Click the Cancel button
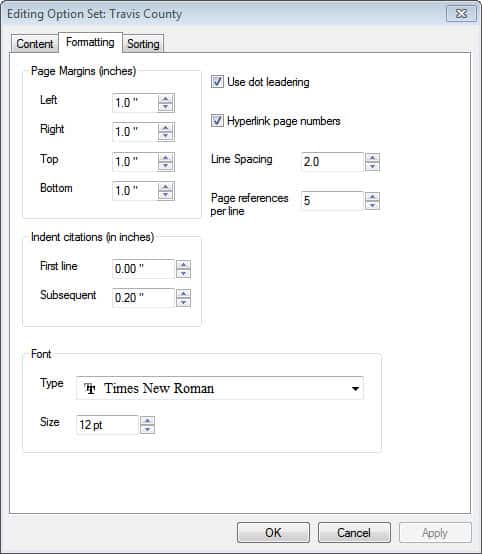Image resolution: width=482 pixels, height=554 pixels. click(354, 532)
